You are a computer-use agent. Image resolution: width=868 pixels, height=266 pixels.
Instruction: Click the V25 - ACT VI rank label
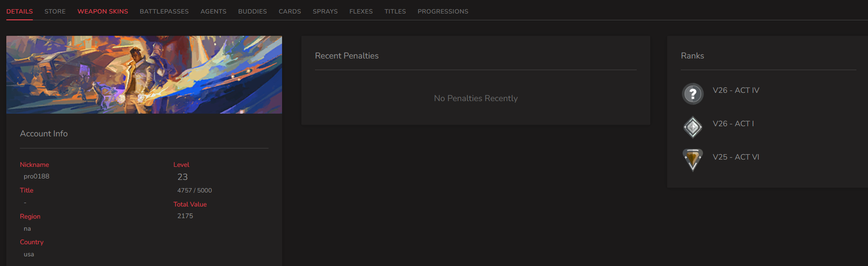pos(736,157)
